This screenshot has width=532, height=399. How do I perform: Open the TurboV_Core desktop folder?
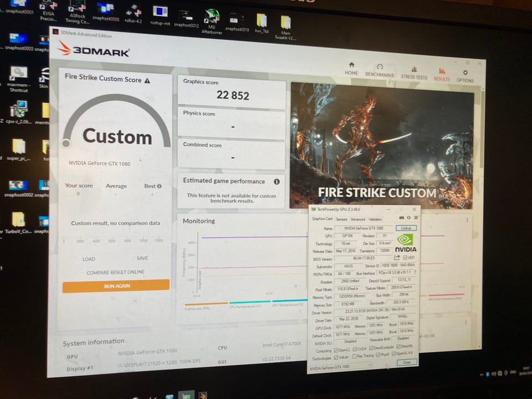tap(18, 223)
